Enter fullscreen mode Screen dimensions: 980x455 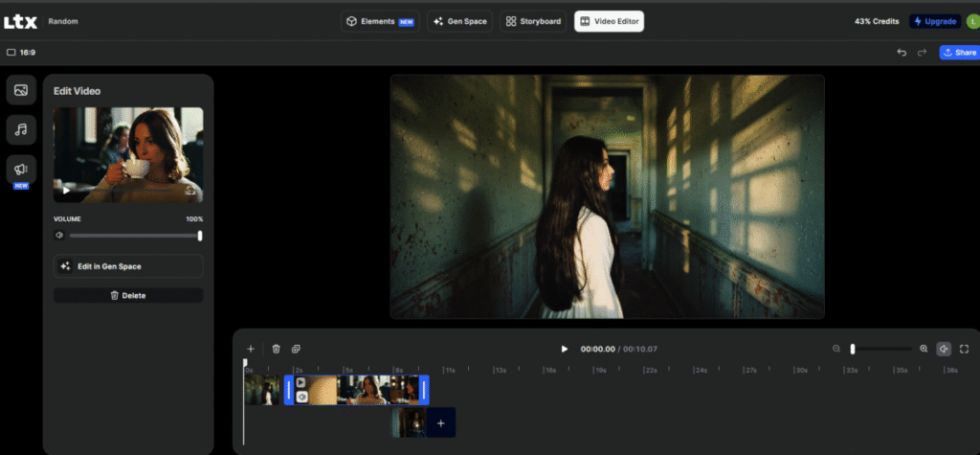pos(965,349)
